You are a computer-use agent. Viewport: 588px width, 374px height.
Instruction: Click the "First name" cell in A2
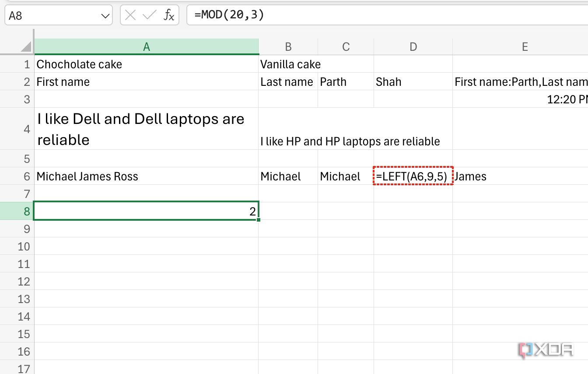point(147,82)
